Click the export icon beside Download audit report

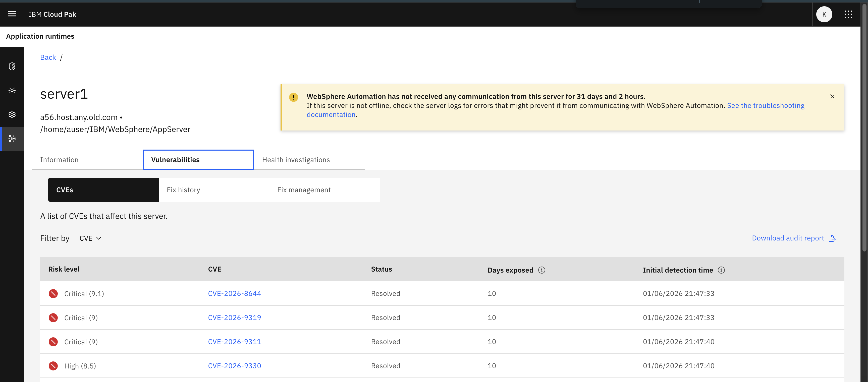point(832,238)
